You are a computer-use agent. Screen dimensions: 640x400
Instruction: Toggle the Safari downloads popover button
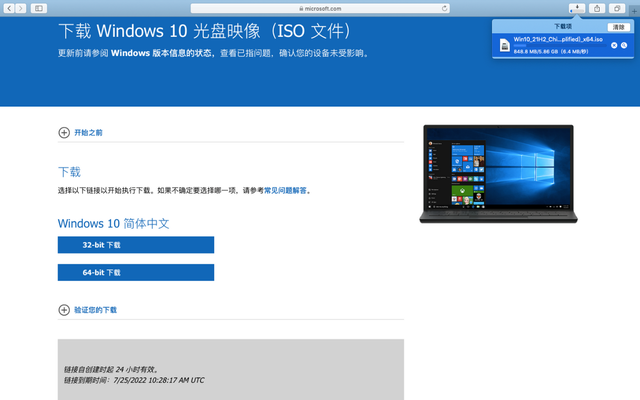coord(577,8)
